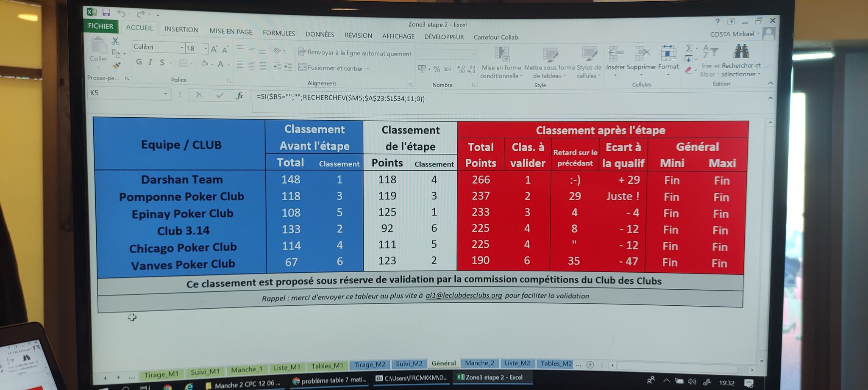Open the font size 18 dropdown
Viewport: 868px width, 390px height.
click(205, 49)
